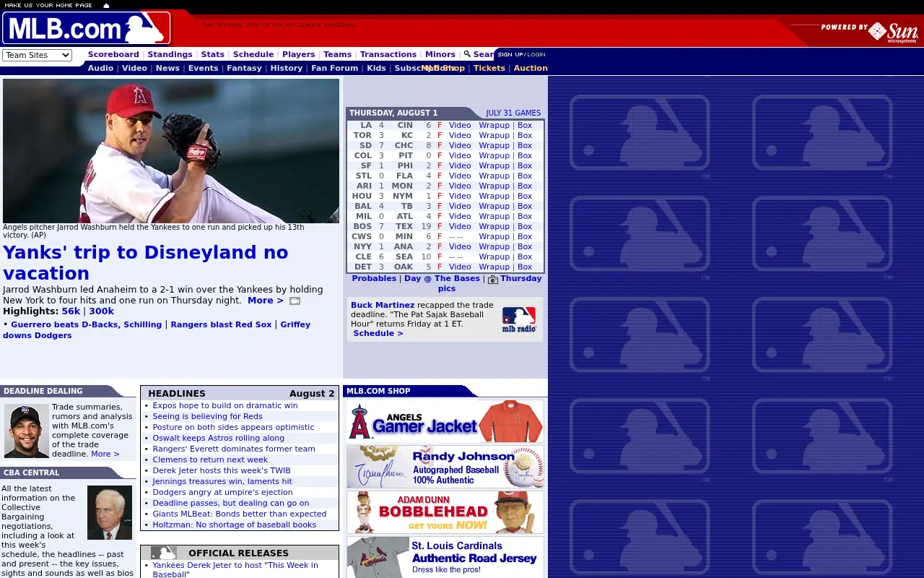Click the Buck Martinez link
Screen dimensions: 924x578
coord(383,305)
